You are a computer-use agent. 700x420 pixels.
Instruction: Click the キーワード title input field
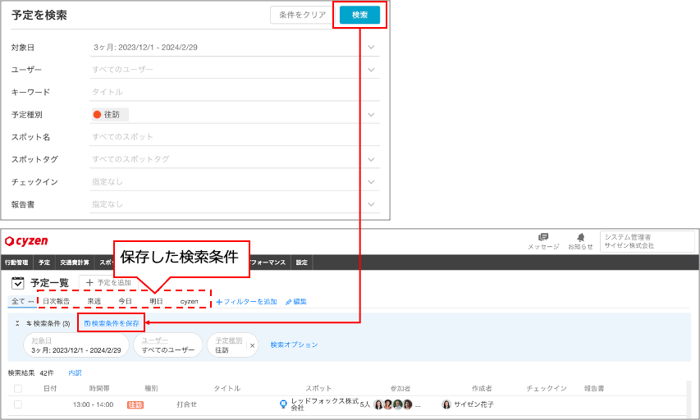[234, 92]
